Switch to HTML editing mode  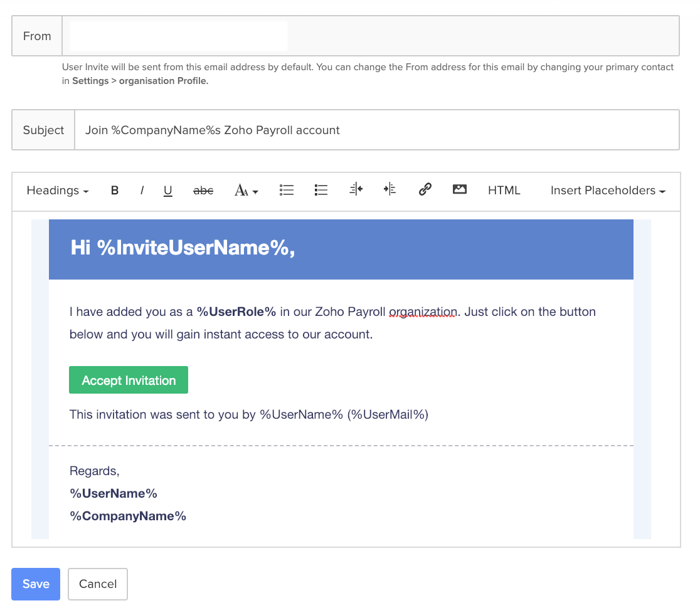click(504, 191)
